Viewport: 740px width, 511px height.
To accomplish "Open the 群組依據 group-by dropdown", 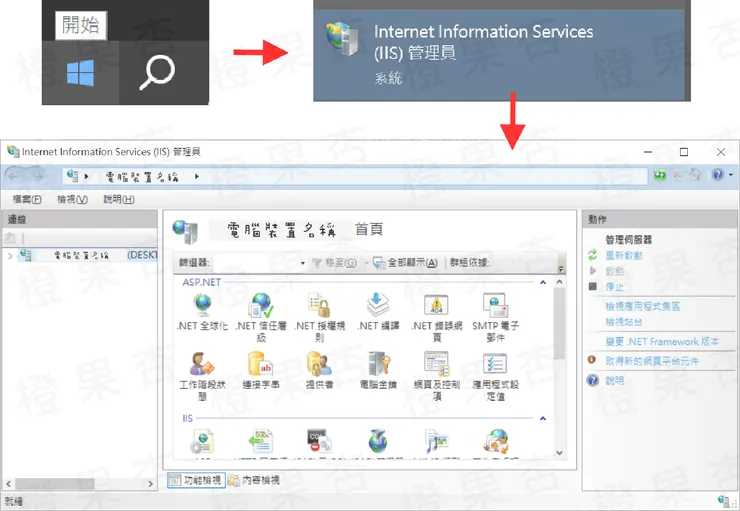I will pos(561,268).
